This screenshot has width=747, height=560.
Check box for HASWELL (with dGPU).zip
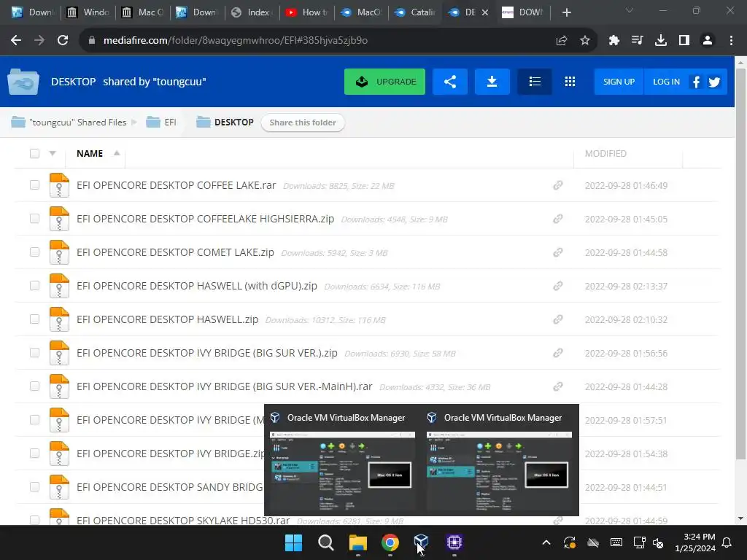34,285
